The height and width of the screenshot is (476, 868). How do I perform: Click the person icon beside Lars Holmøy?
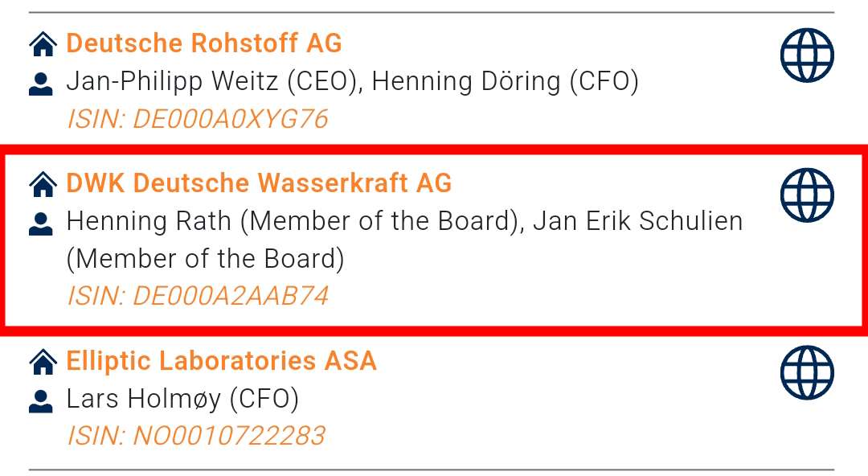[x=39, y=398]
